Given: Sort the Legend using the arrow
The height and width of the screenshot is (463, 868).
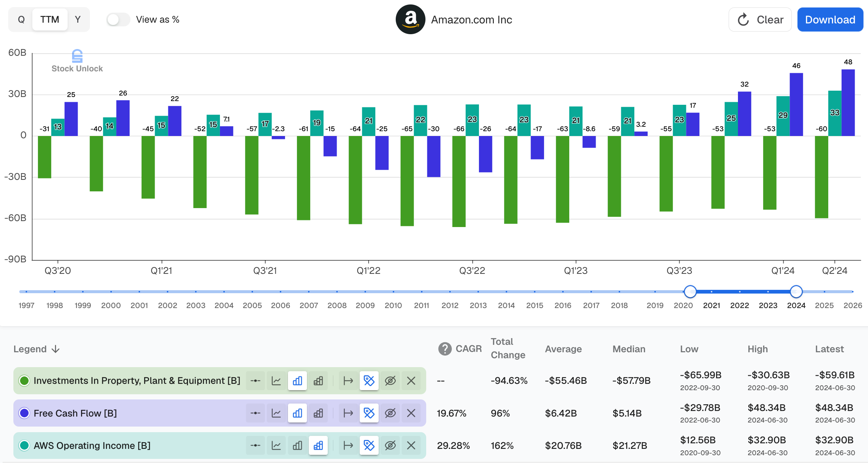Looking at the screenshot, I should pyautogui.click(x=56, y=349).
